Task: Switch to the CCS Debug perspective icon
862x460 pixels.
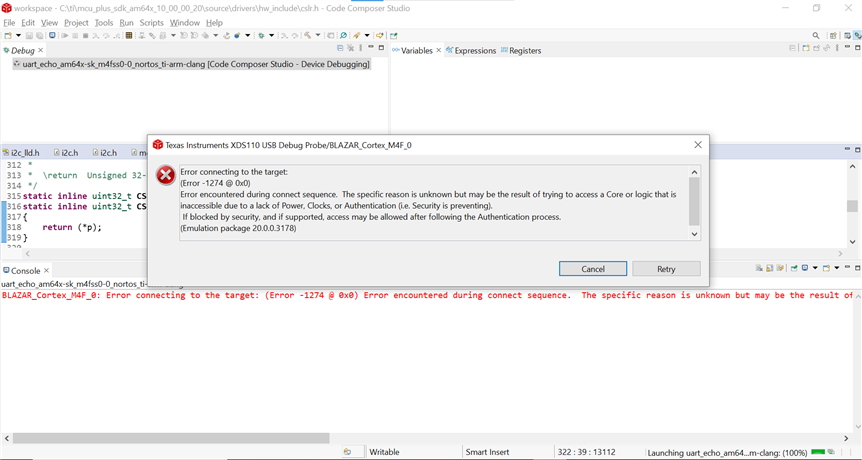Action: coord(857,36)
